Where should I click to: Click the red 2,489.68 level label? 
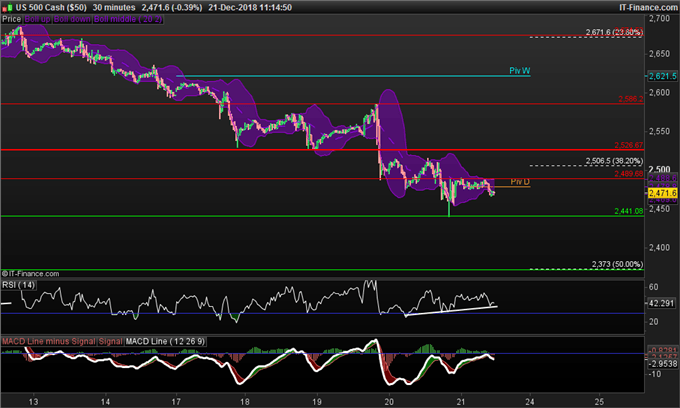(629, 174)
